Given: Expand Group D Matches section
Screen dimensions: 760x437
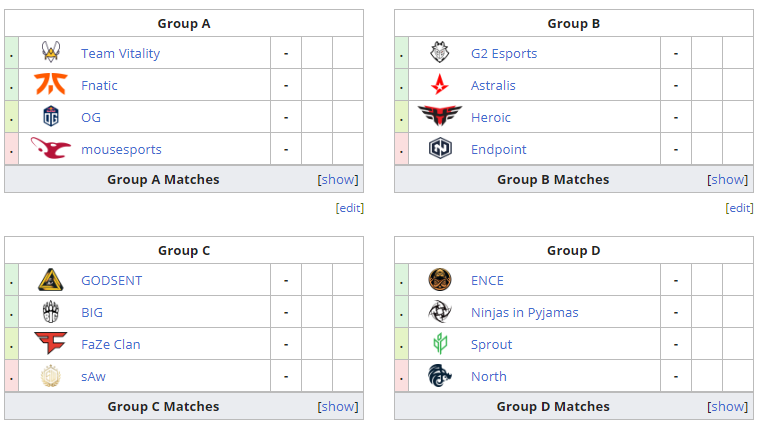Looking at the screenshot, I should tap(728, 407).
